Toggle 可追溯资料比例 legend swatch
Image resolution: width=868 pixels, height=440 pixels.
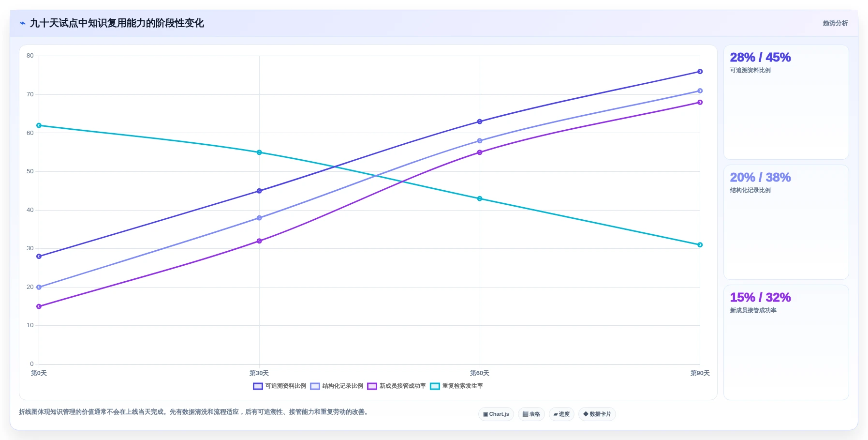click(x=258, y=386)
